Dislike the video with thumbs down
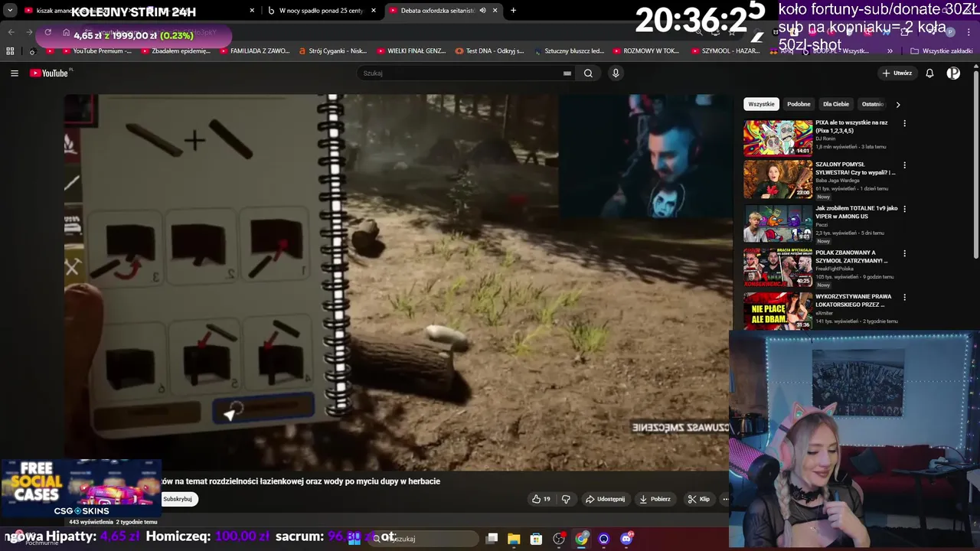This screenshot has width=980, height=551. coord(566,499)
